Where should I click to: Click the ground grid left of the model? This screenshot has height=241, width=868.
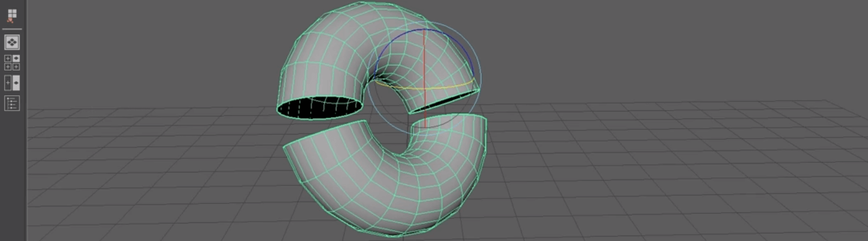pyautogui.click(x=137, y=165)
